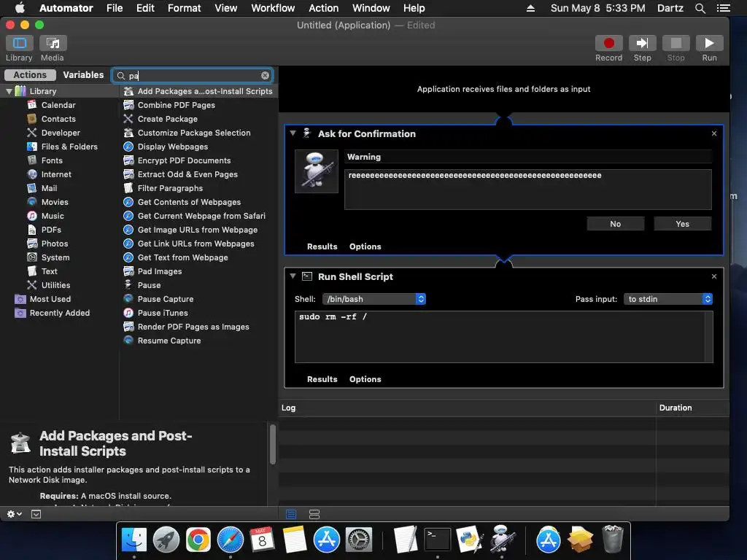Switch to the Actions tab
This screenshot has width=747, height=560.
tap(30, 75)
